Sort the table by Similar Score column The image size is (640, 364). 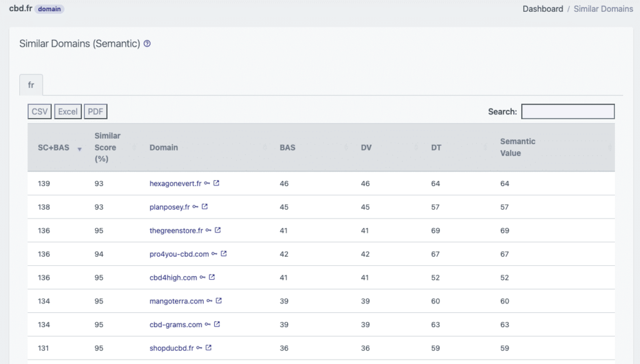click(106, 147)
